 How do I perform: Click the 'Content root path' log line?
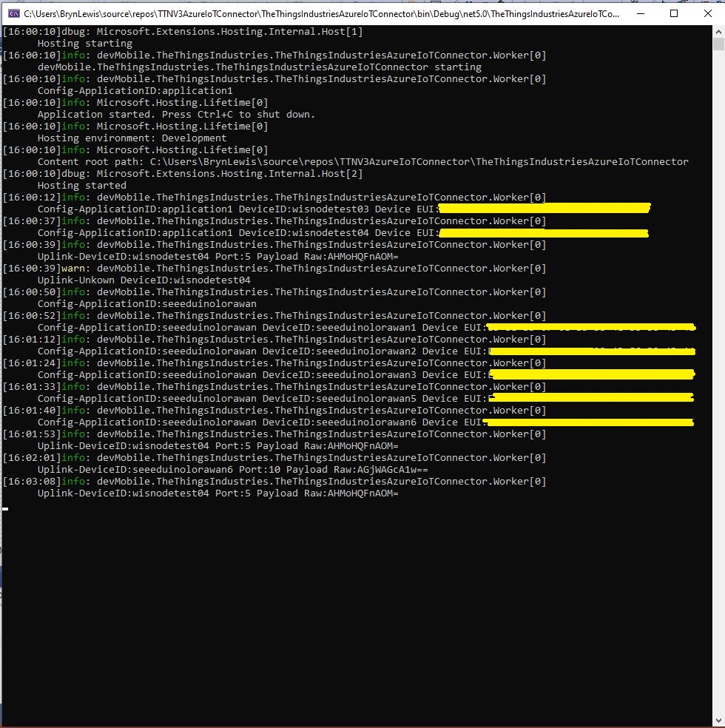pyautogui.click(x=362, y=162)
